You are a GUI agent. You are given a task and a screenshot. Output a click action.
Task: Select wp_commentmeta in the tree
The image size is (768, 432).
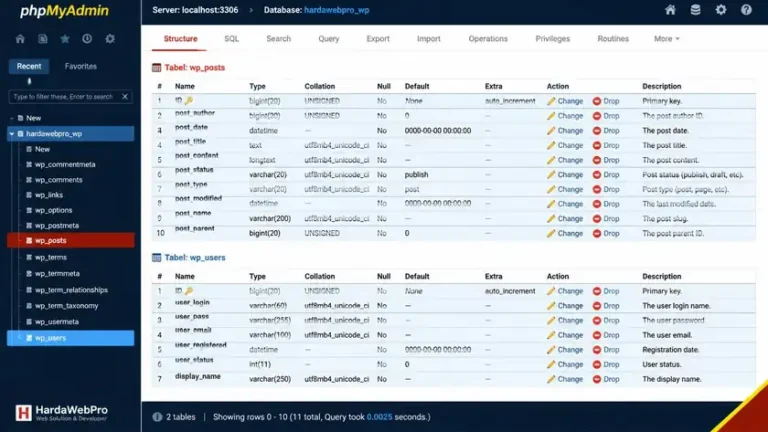click(65, 165)
